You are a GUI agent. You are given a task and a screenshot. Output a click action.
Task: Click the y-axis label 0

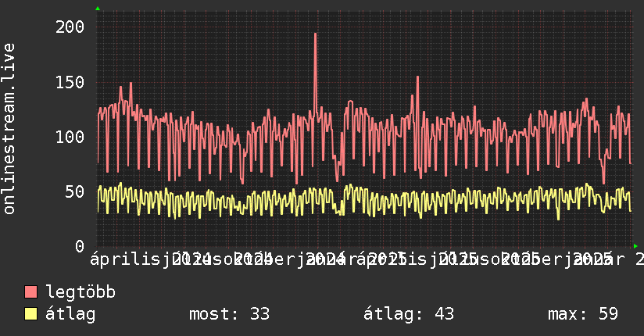click(80, 246)
